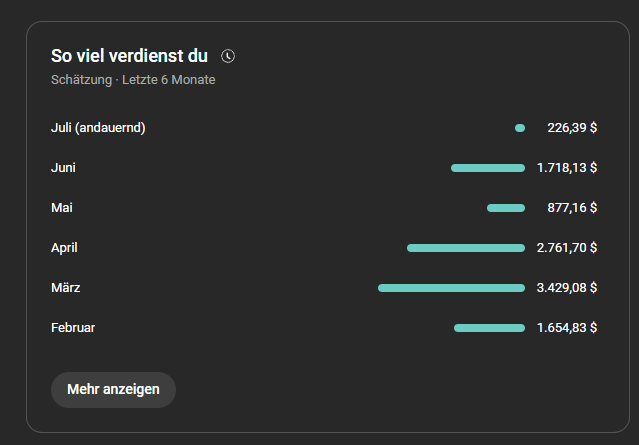Click the longest bar for März

[451, 288]
